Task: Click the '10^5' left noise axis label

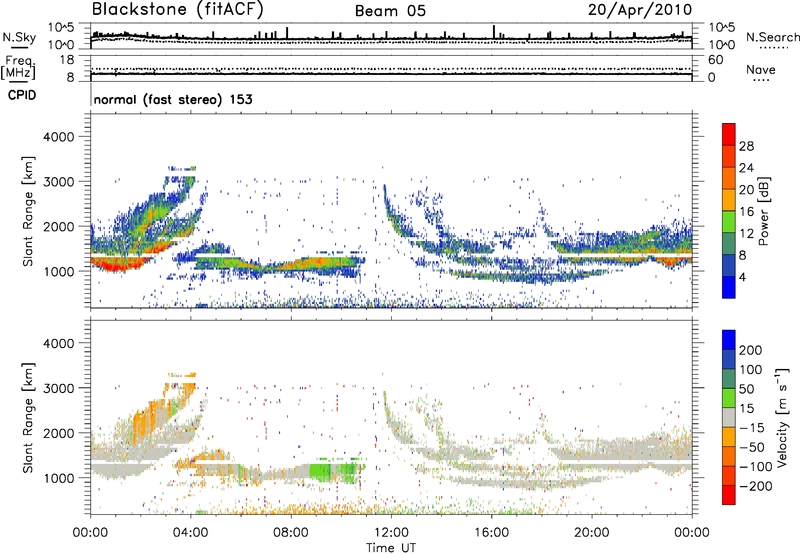Action: point(61,28)
